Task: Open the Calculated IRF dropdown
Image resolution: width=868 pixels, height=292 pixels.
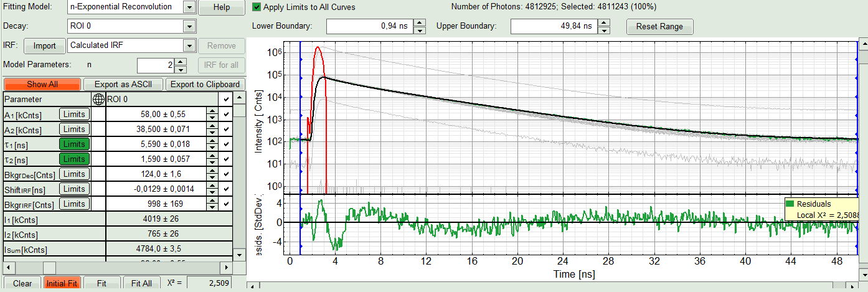Action: click(x=189, y=45)
